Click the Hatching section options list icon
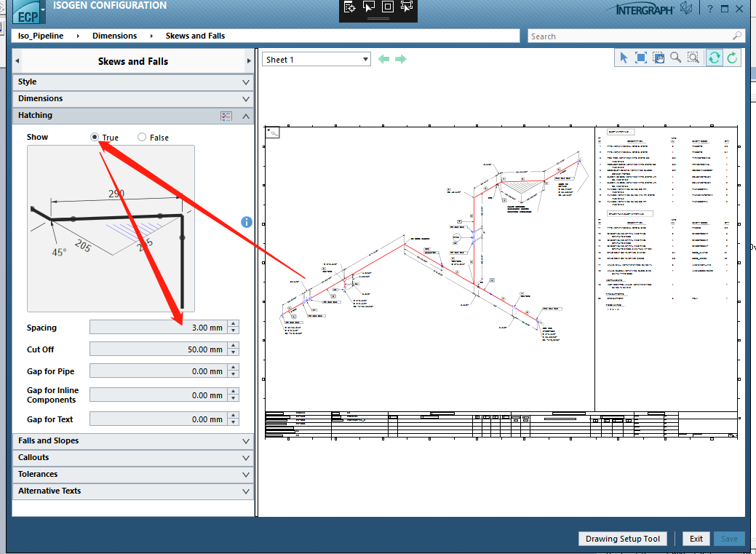 tap(226, 116)
